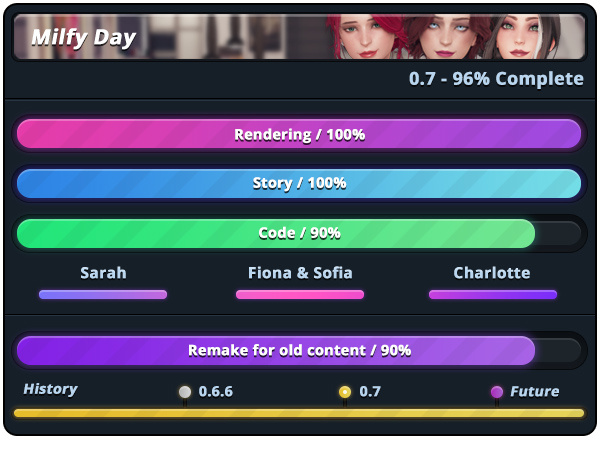Click the 0.7 - 96% Complete text

pos(496,79)
